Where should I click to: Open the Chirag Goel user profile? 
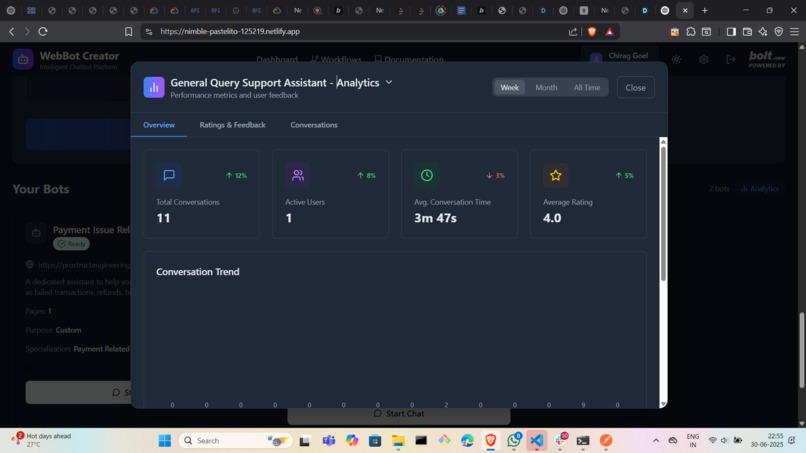tap(619, 57)
